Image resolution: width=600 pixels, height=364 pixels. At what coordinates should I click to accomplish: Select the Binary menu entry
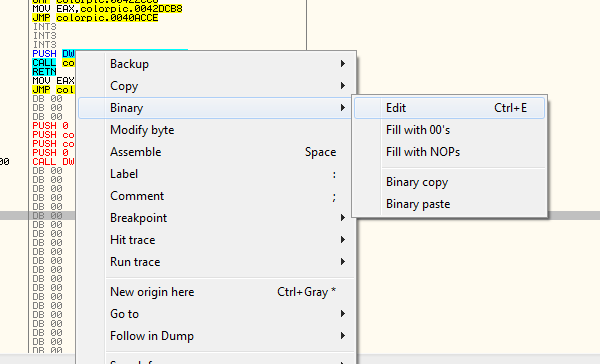point(216,108)
